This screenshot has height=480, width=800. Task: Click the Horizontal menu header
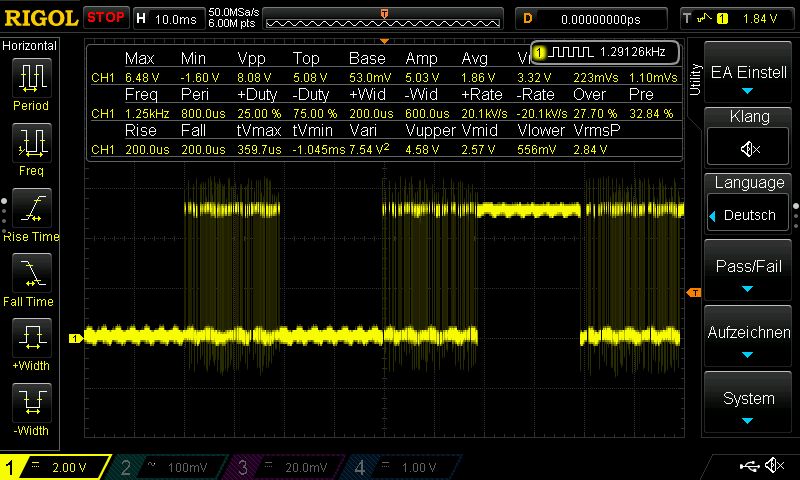[x=30, y=46]
